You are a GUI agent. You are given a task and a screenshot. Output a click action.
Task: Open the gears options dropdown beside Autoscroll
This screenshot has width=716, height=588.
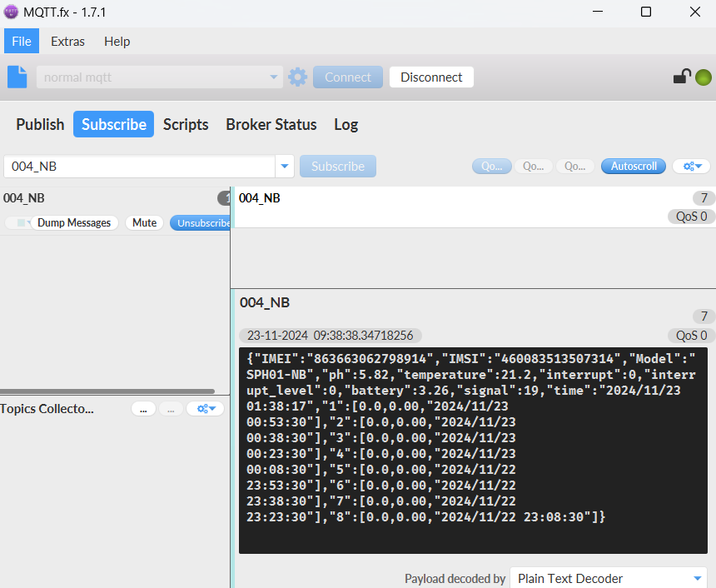pos(692,167)
